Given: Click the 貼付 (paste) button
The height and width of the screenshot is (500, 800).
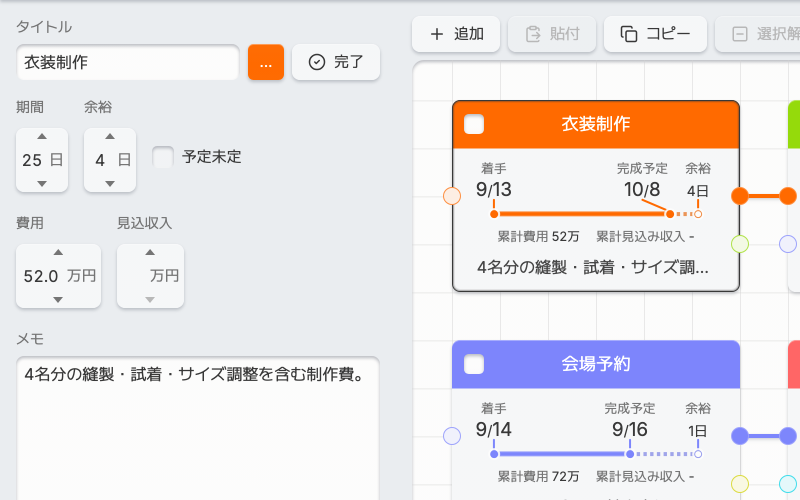Looking at the screenshot, I should click(x=552, y=34).
